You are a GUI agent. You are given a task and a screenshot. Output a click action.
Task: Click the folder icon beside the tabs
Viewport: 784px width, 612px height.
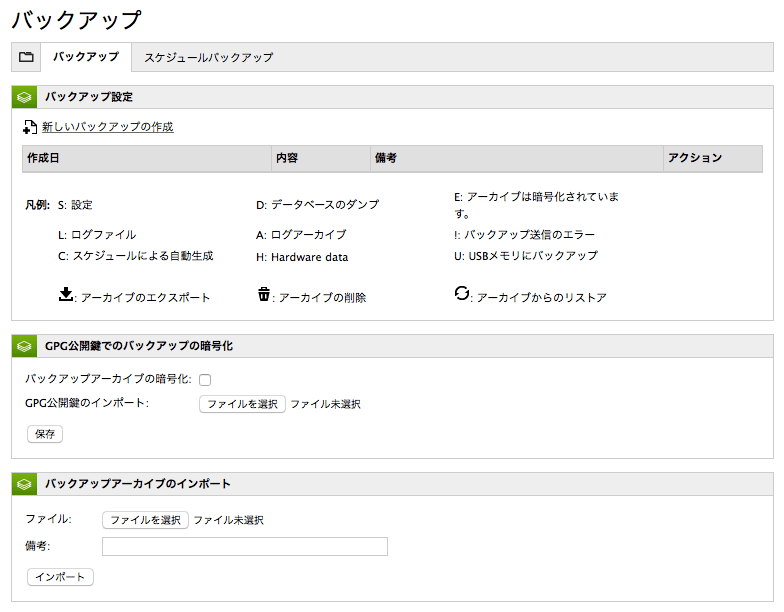pyautogui.click(x=26, y=57)
